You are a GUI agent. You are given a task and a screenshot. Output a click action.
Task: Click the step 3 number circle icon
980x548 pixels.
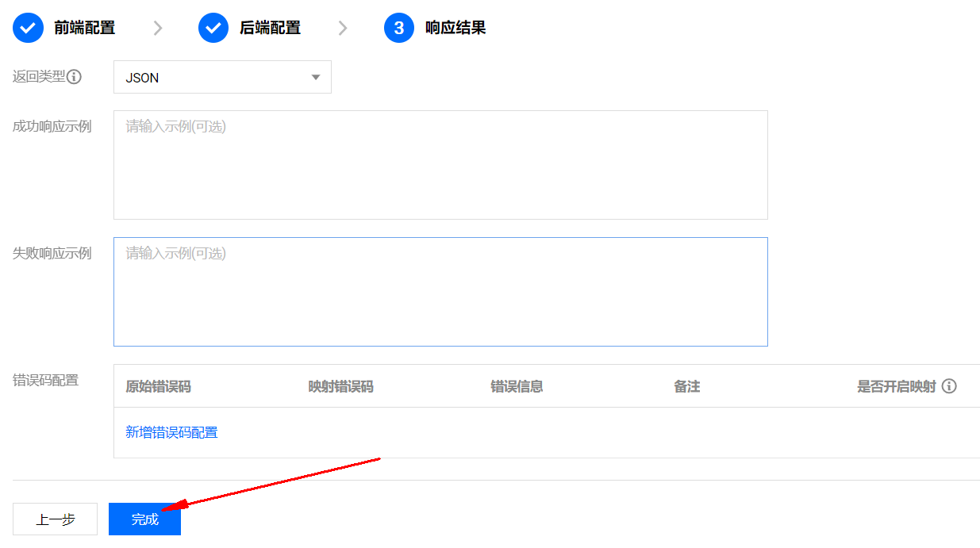[x=399, y=28]
